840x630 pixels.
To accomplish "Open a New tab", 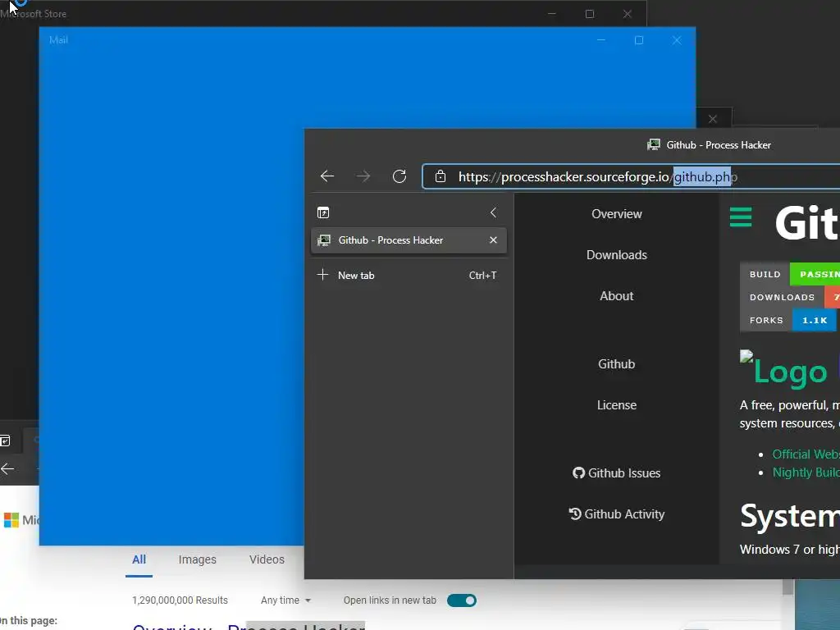I will click(409, 276).
